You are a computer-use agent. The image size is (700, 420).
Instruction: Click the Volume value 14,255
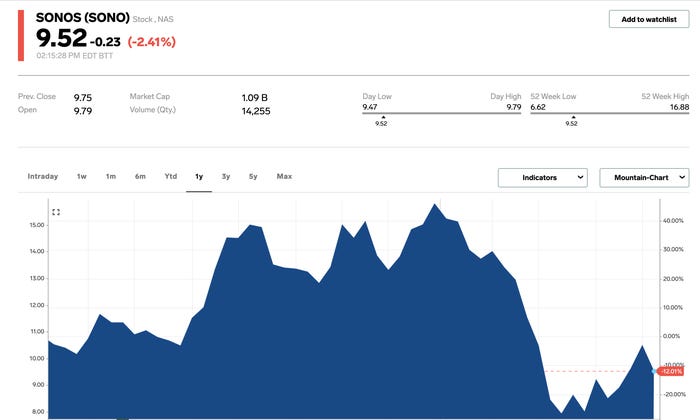256,111
